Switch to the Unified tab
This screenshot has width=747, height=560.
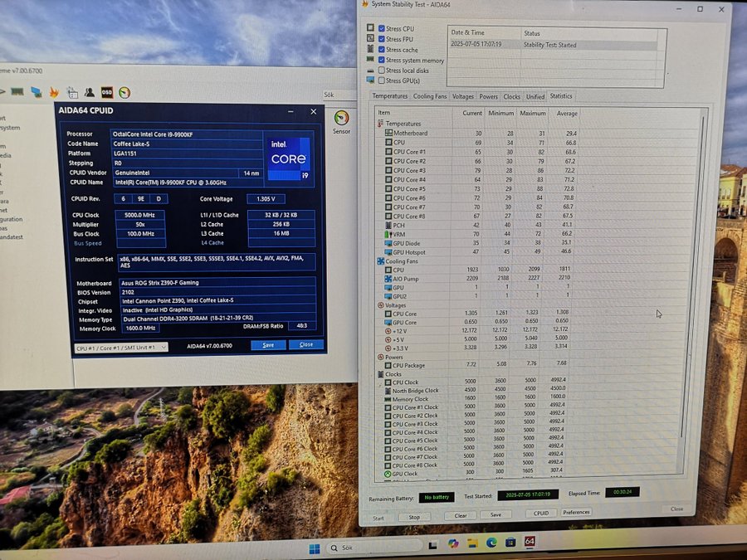[535, 97]
